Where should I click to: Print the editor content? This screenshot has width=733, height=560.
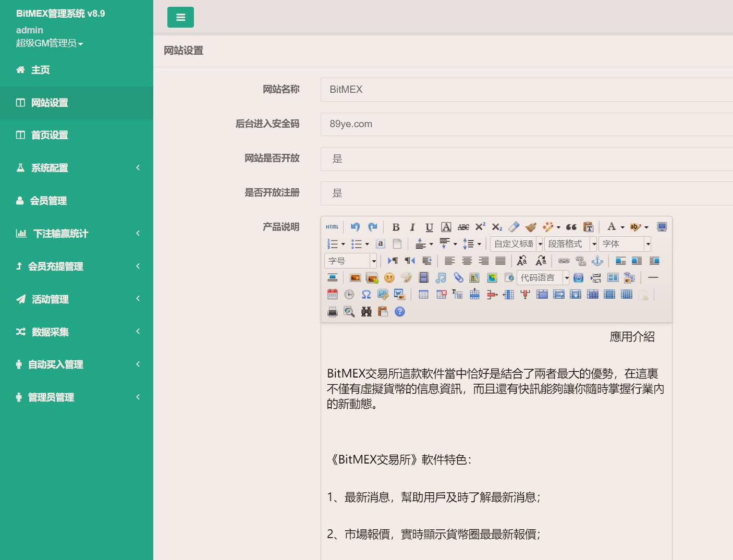tap(333, 312)
